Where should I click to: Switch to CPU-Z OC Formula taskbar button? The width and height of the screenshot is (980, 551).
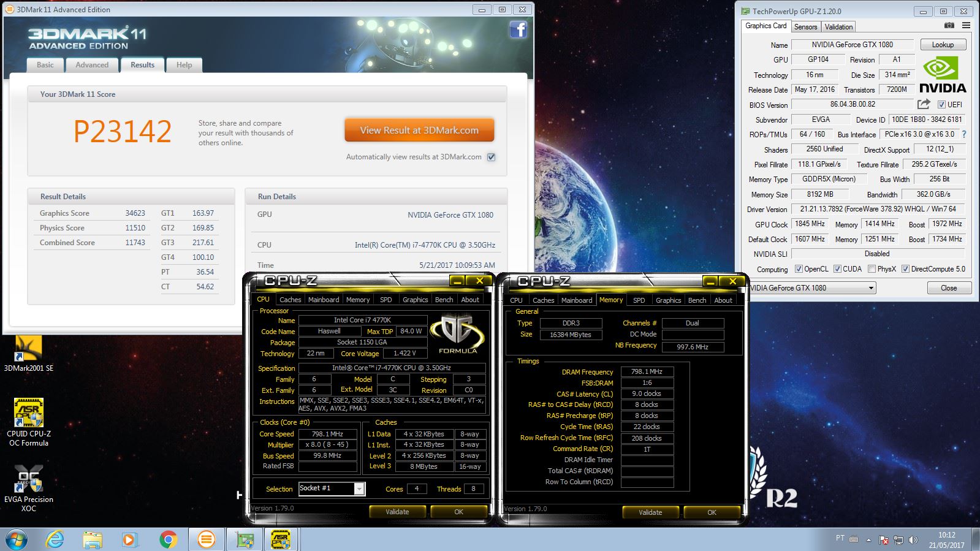point(281,539)
